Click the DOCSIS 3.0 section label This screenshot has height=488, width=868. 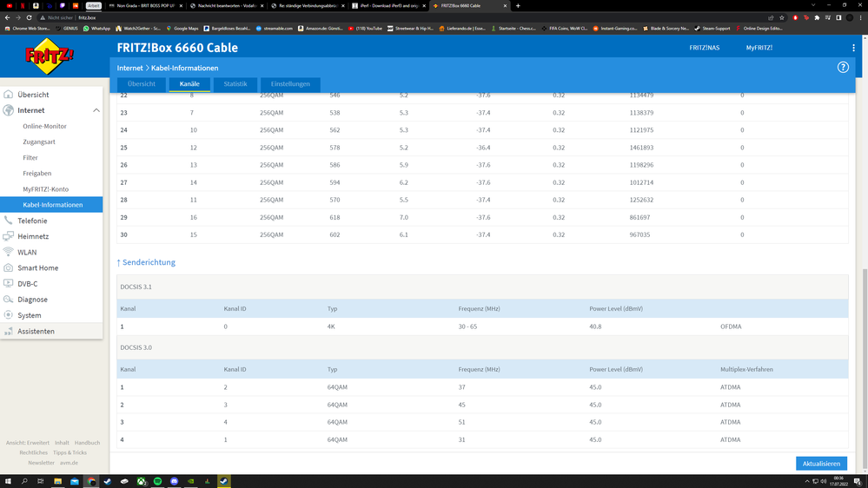(x=136, y=347)
